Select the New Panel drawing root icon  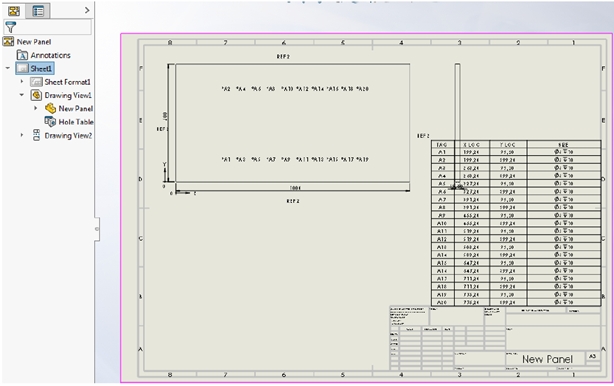(8, 41)
